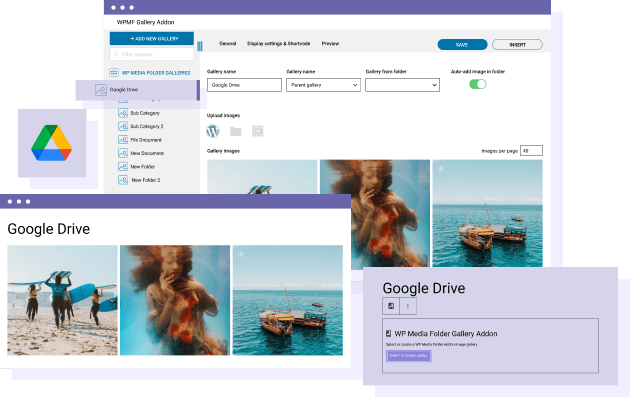Click the Filter galleries search field
The image size is (630, 397).
pos(152,54)
